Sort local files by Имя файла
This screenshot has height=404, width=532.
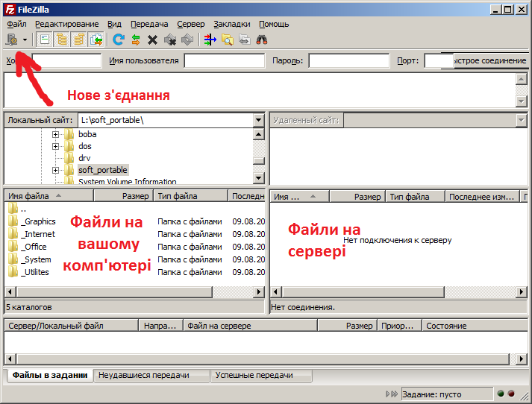tap(48, 196)
